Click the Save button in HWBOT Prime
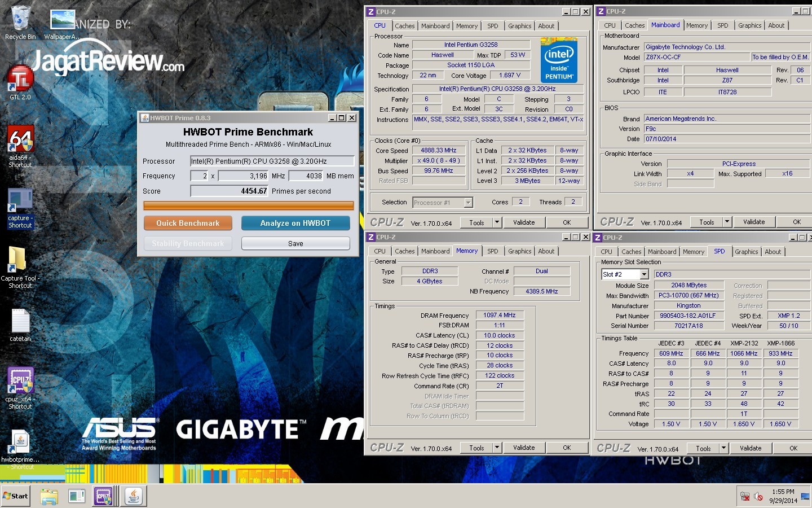 (295, 243)
